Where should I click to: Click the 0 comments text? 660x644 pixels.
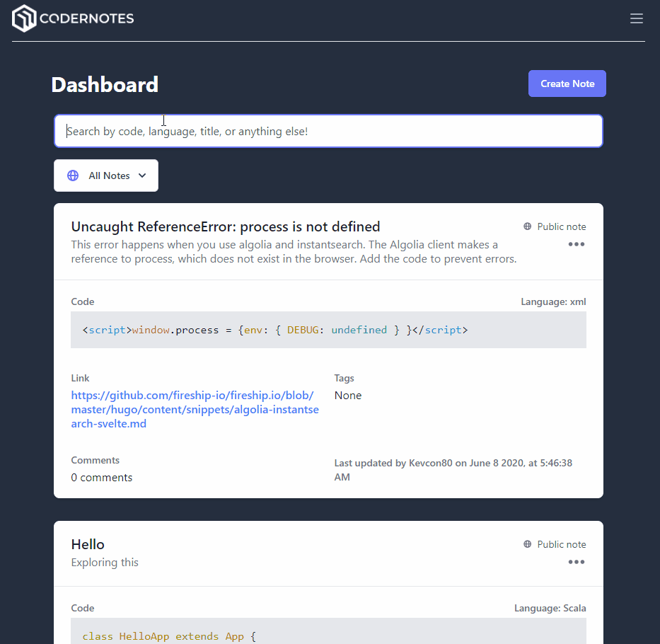(101, 477)
